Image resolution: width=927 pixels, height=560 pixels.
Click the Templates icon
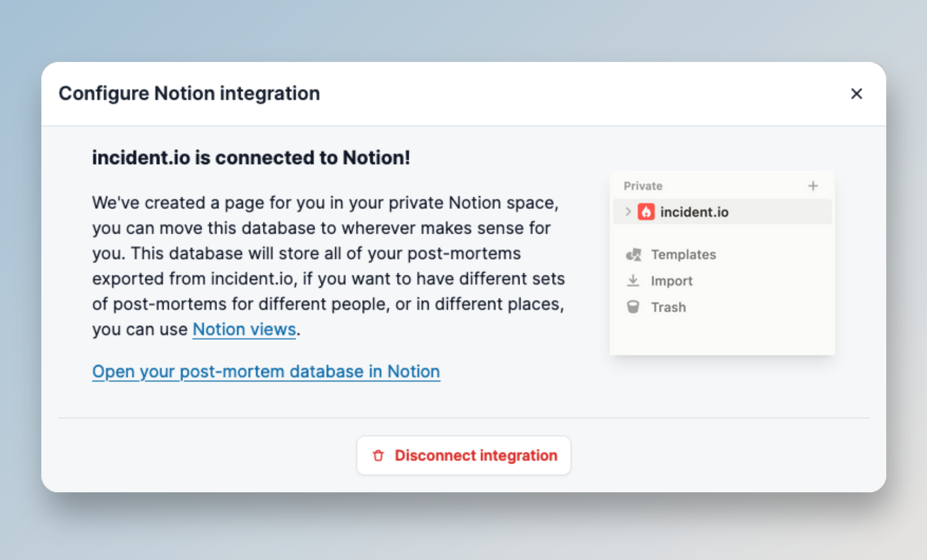tap(634, 255)
